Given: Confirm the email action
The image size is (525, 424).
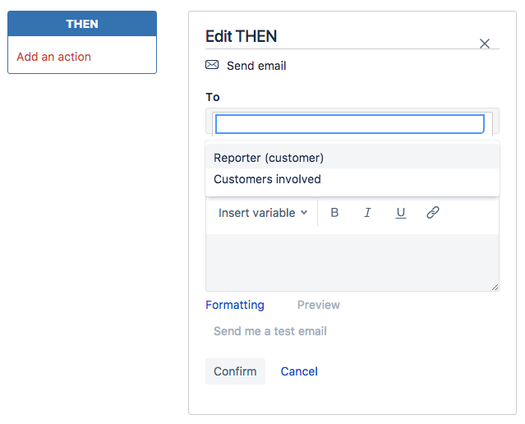Looking at the screenshot, I should [x=235, y=371].
